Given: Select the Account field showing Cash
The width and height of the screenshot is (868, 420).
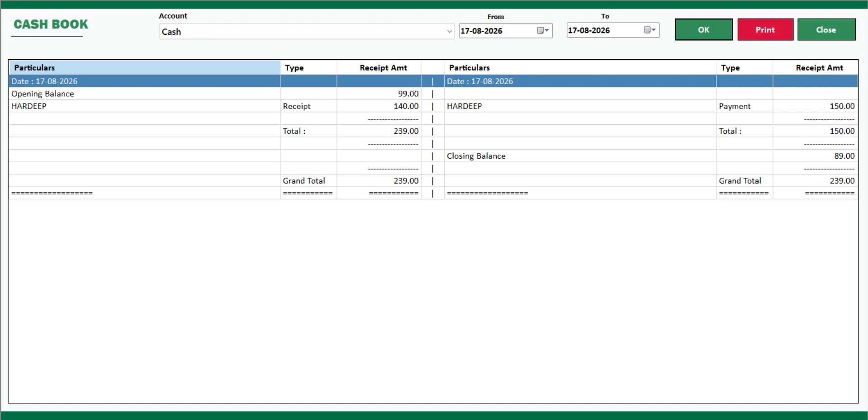Looking at the screenshot, I should click(x=307, y=32).
